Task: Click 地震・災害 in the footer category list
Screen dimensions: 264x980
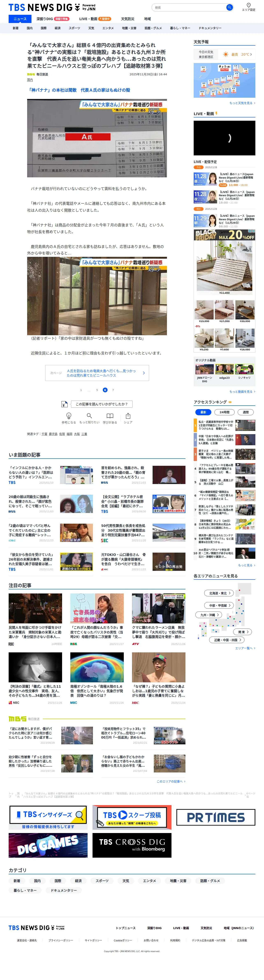Action: point(178,881)
